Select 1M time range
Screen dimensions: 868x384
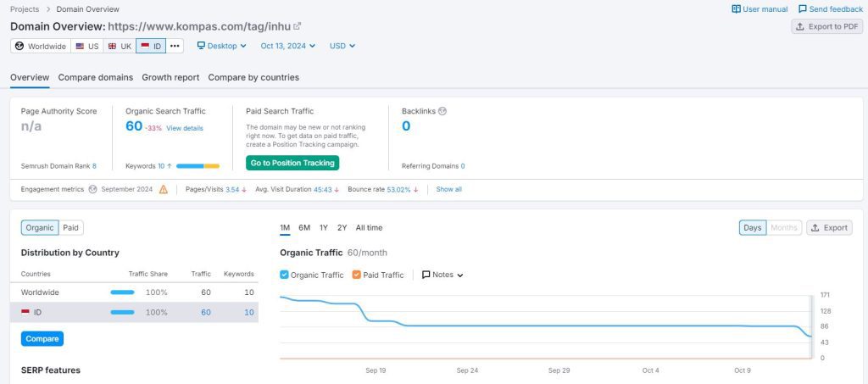click(x=285, y=227)
